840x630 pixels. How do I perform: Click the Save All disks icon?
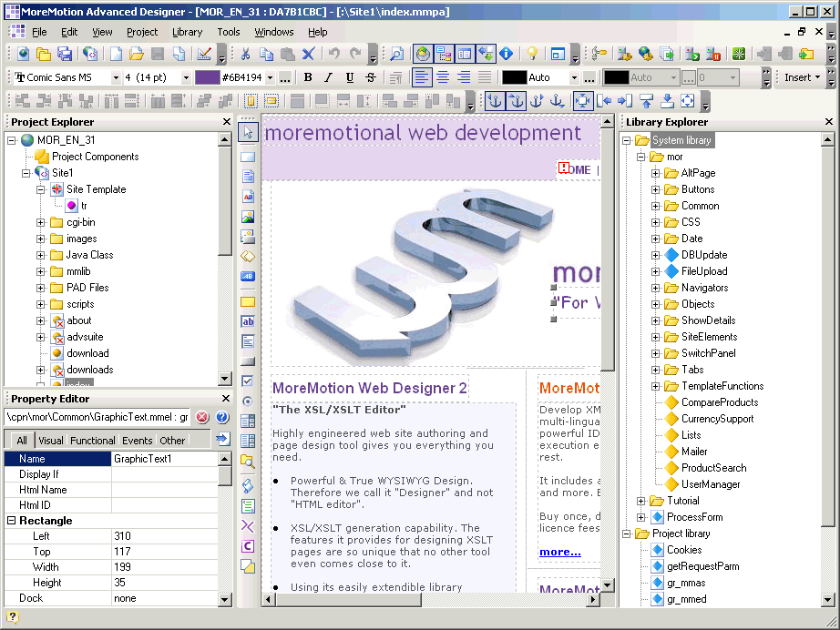coord(65,54)
